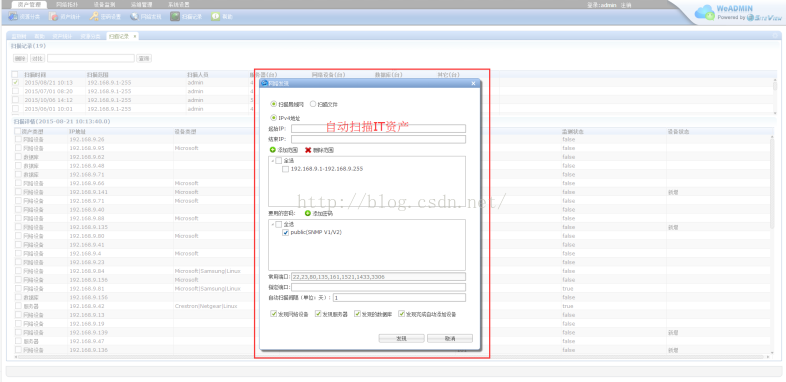Click the 取消 button in the dialog
The image size is (786, 382).
450,338
